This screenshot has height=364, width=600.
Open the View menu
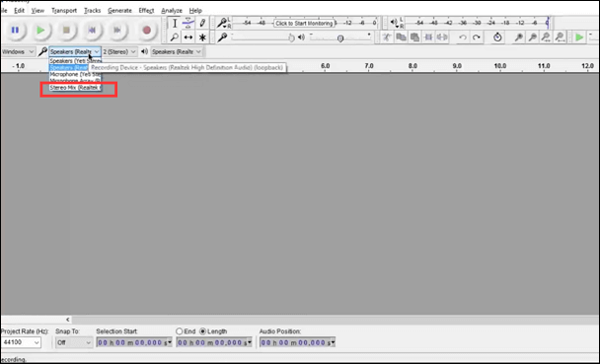pos(37,10)
